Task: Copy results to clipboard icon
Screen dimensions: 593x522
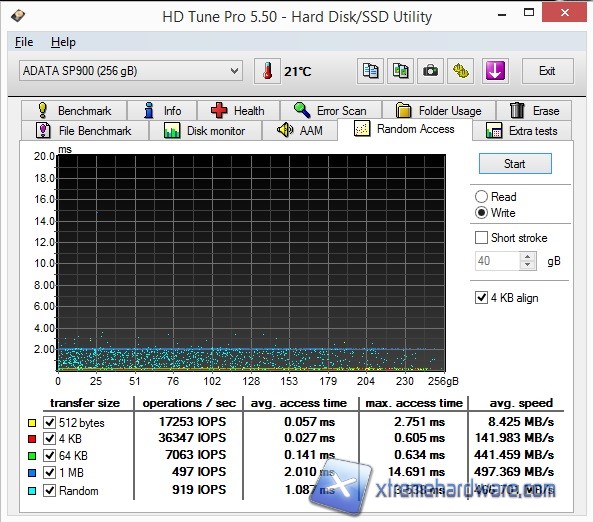Action: [x=370, y=71]
